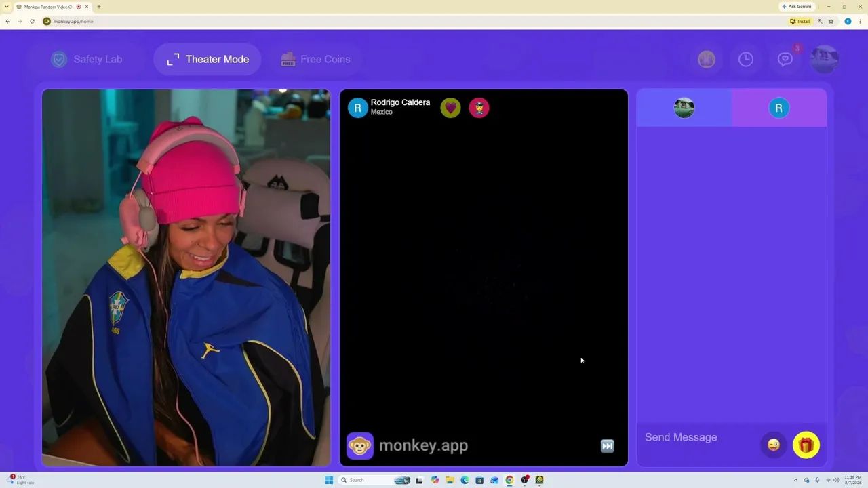The width and height of the screenshot is (868, 488).
Task: Open the Safety Lab section
Action: (87, 59)
